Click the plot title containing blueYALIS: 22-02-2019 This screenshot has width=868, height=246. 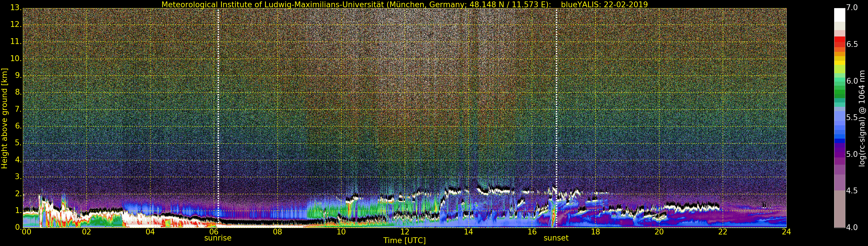(x=404, y=4)
